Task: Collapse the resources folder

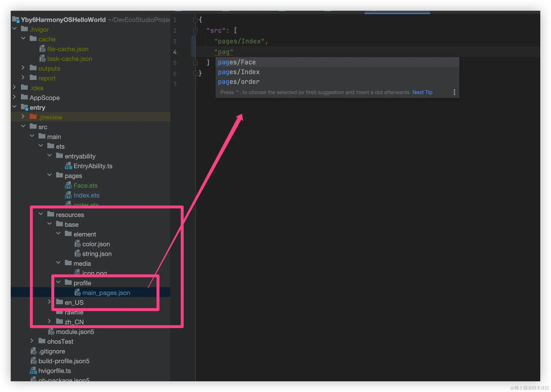Action: point(41,214)
